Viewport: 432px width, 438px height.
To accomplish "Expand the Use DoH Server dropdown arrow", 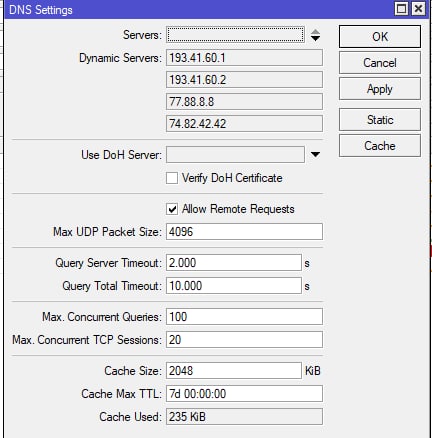I will [x=315, y=154].
